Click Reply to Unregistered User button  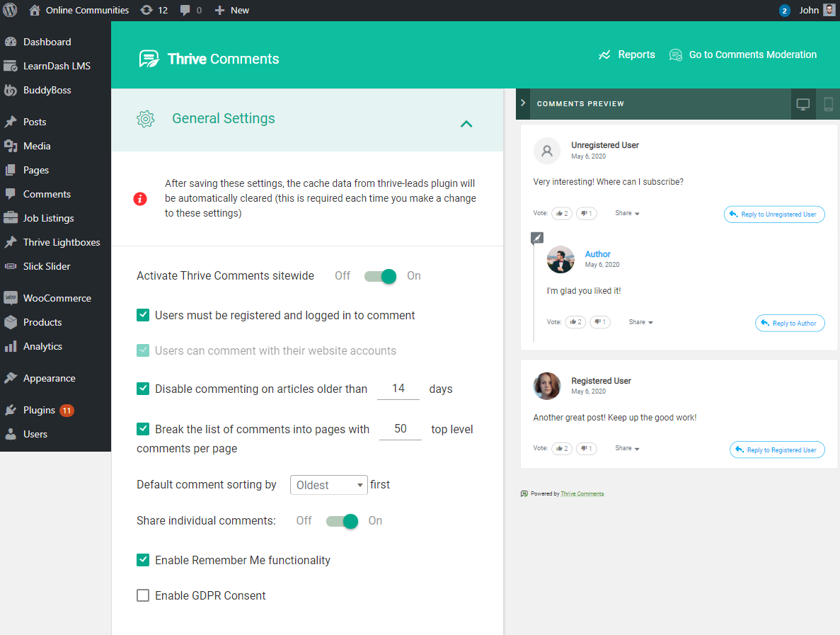(773, 214)
